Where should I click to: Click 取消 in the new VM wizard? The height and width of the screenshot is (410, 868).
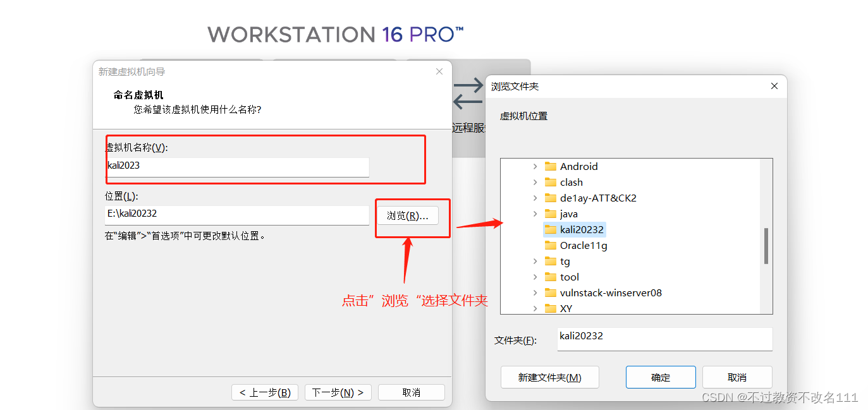tap(412, 392)
